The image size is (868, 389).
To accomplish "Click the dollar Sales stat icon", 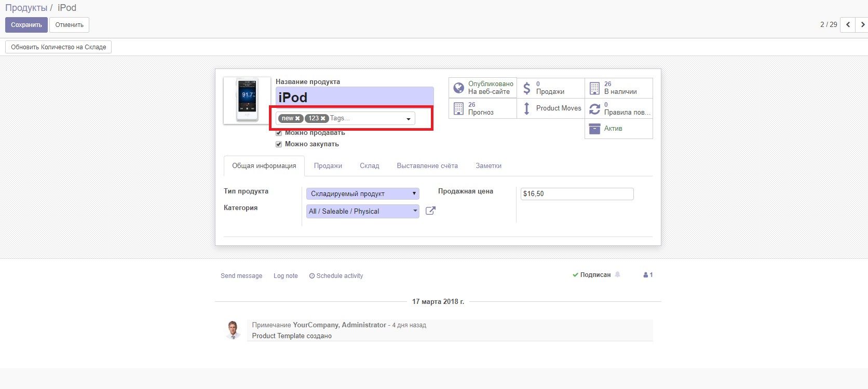I will (x=526, y=88).
